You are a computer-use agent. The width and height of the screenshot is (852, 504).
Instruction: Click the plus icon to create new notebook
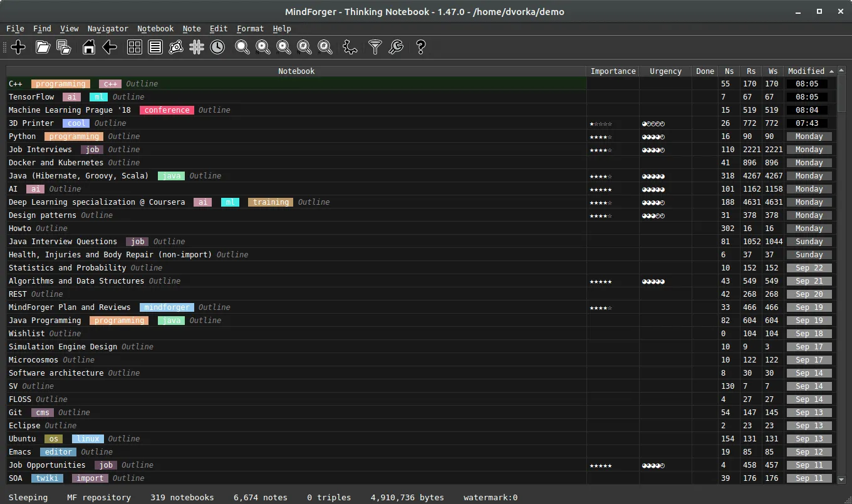coord(18,46)
